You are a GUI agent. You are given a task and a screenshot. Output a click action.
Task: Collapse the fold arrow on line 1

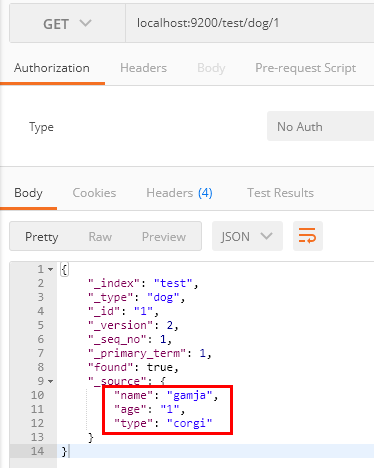51,269
